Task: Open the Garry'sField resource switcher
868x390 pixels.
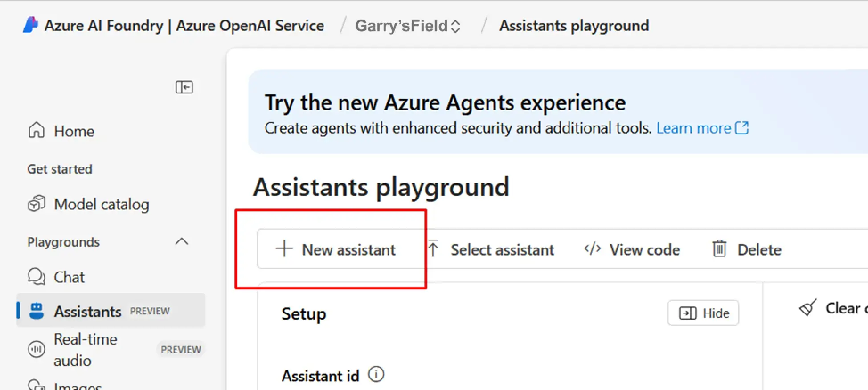Action: click(408, 26)
